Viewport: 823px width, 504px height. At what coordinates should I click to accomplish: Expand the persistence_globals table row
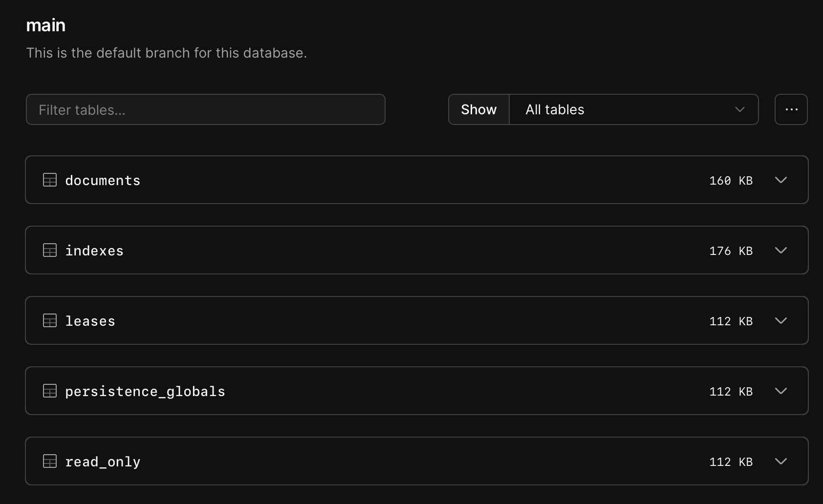pos(781,391)
